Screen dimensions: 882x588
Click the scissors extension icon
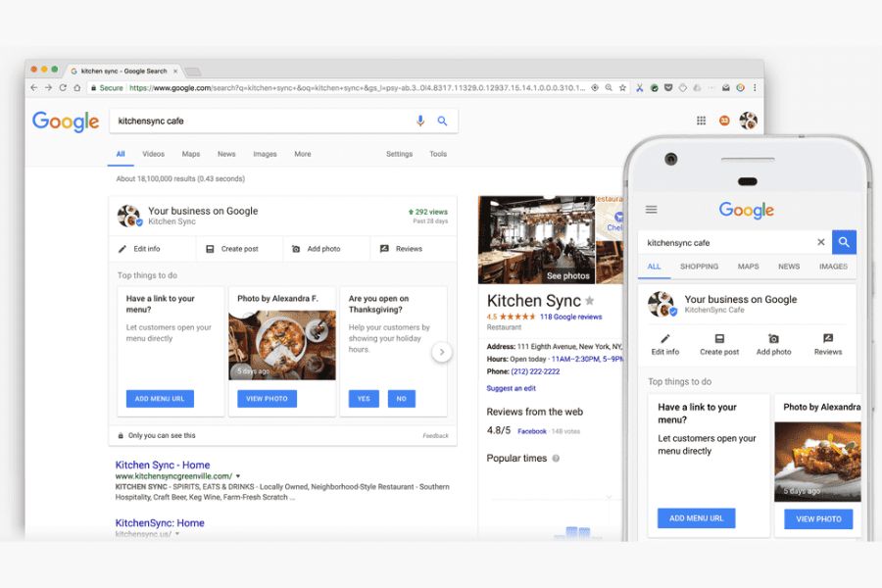point(640,88)
